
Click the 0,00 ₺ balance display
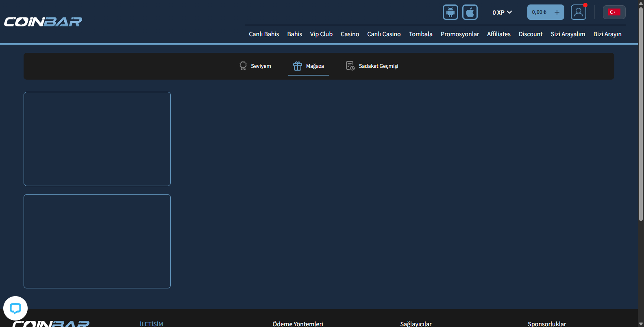coord(539,12)
